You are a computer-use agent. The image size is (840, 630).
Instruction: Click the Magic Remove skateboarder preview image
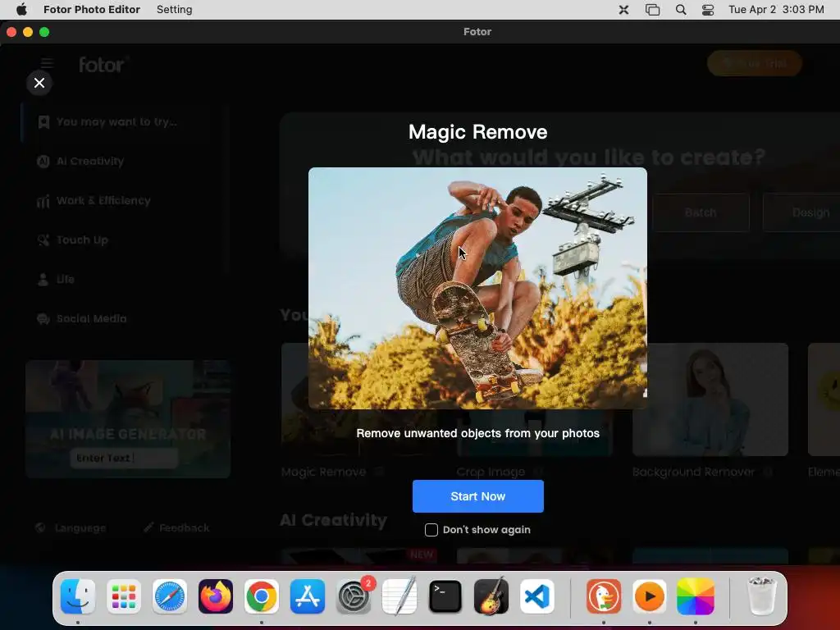(478, 288)
